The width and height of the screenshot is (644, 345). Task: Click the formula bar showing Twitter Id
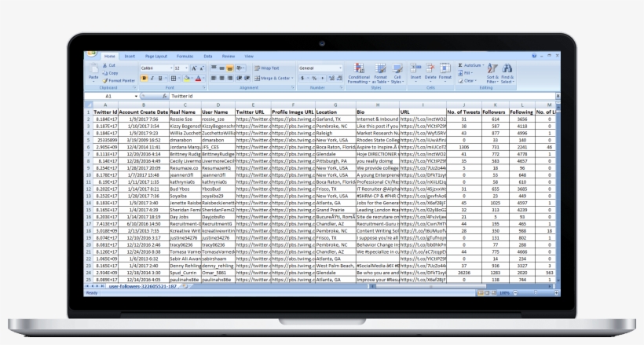361,96
